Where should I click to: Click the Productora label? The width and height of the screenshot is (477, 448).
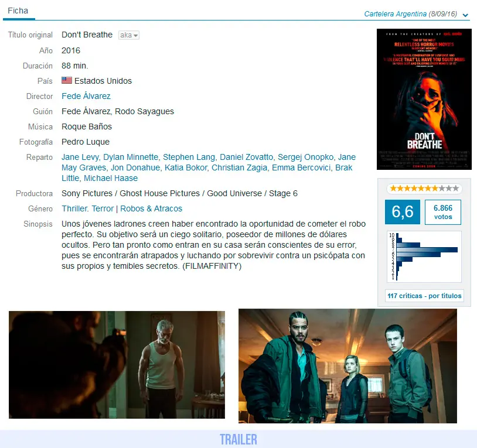(x=35, y=194)
